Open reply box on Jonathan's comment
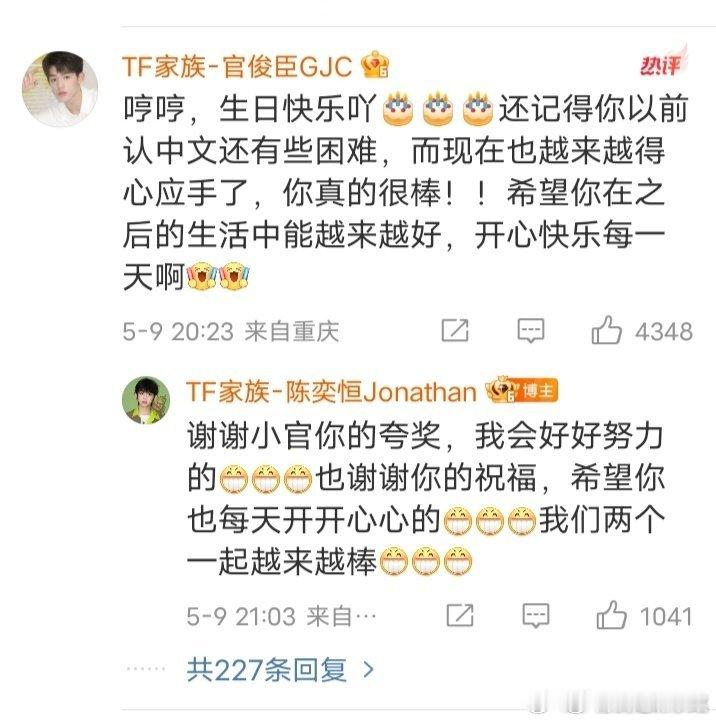 536,616
